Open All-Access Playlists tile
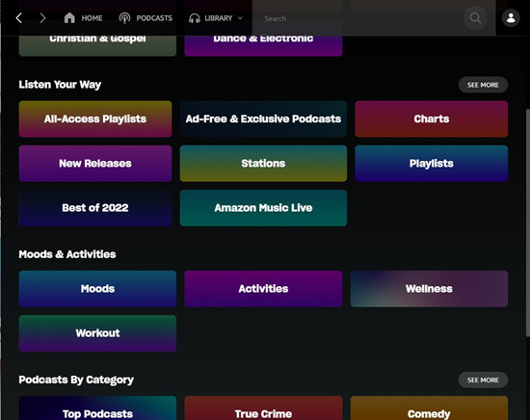Screen dimensions: 530x420 (x=95, y=118)
